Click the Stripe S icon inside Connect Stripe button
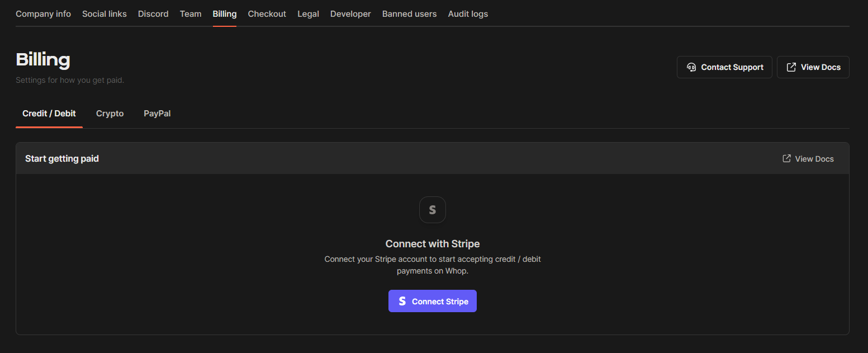Image resolution: width=868 pixels, height=353 pixels. (x=402, y=301)
